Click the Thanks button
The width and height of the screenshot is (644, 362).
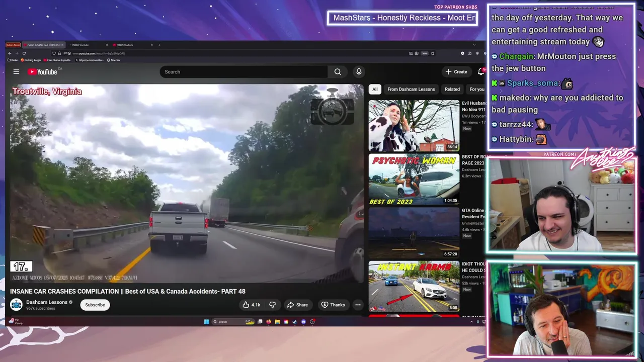point(333,305)
